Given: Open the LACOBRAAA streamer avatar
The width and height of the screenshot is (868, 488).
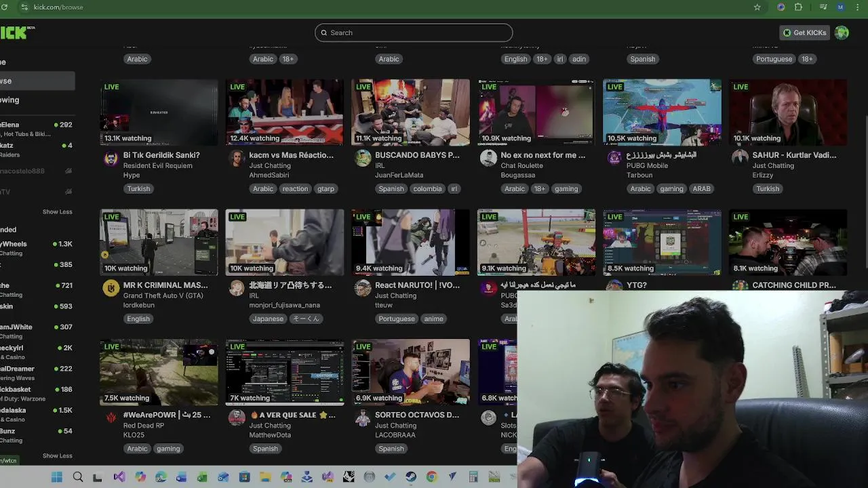Looking at the screenshot, I should [363, 418].
